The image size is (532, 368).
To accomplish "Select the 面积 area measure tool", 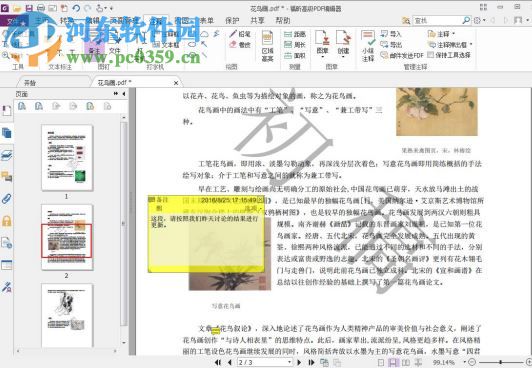I will tap(295, 55).
